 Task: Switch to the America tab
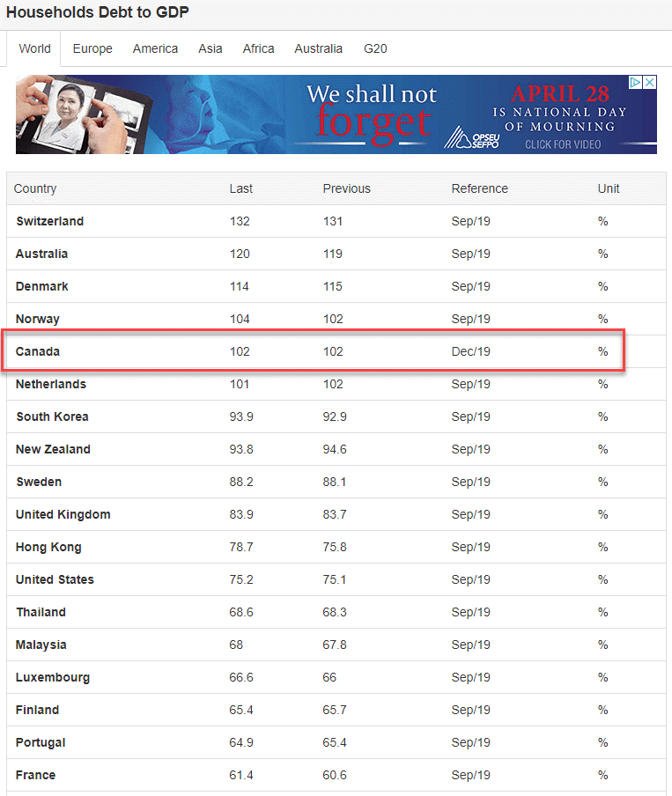click(x=155, y=48)
